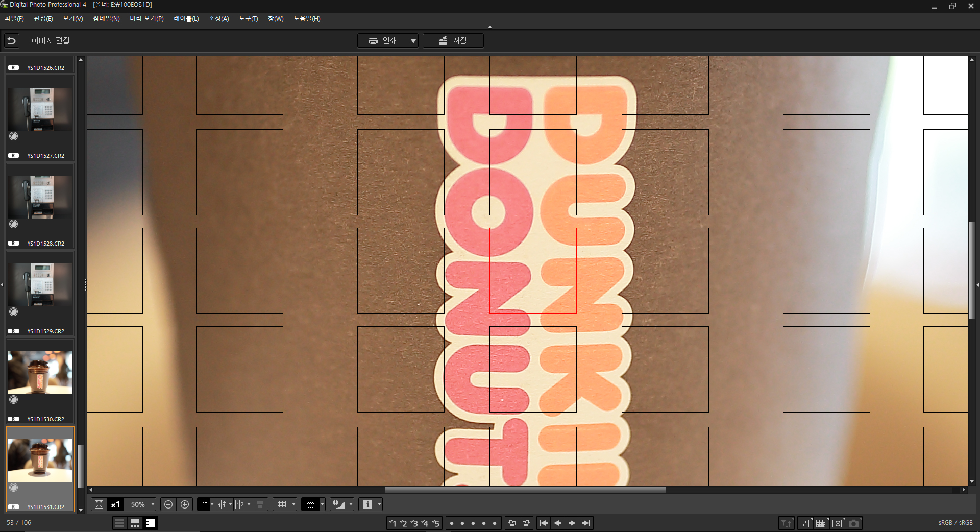Click the 인쇄 print button
980x532 pixels.
(383, 40)
